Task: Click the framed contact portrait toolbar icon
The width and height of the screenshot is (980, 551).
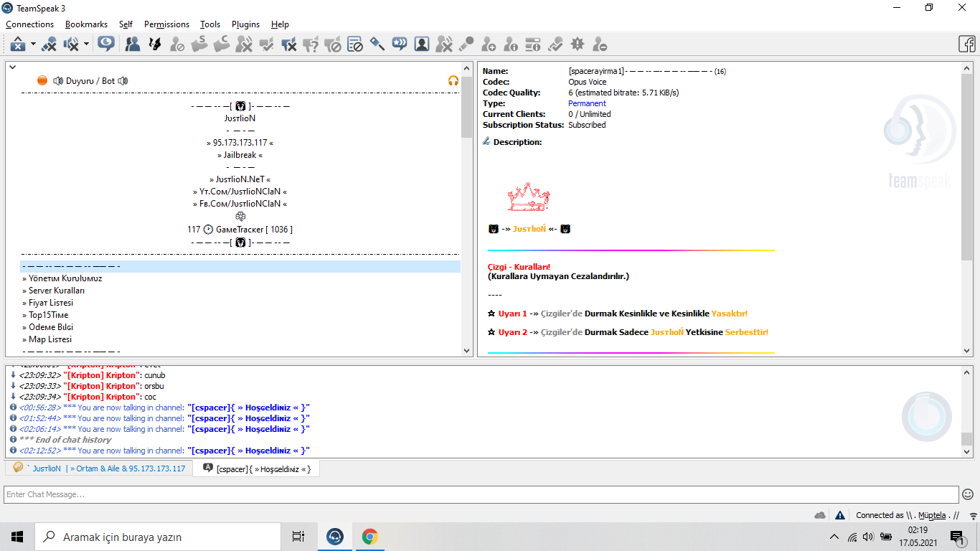Action: click(x=422, y=44)
